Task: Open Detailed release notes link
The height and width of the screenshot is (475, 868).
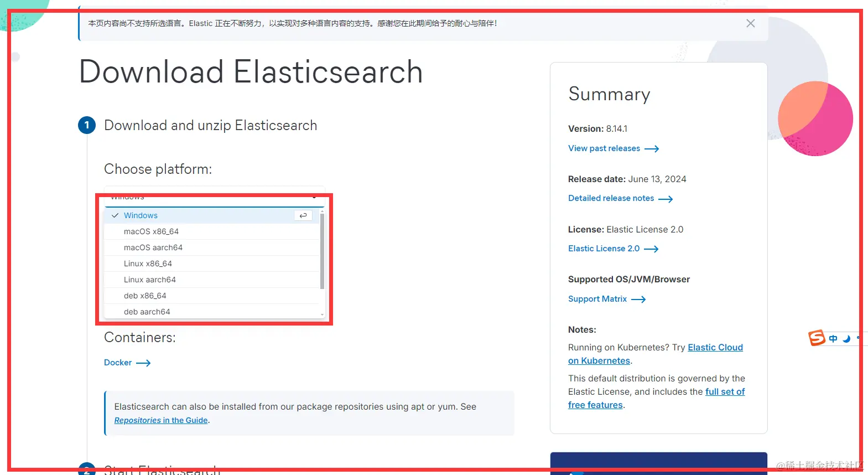Action: click(611, 198)
